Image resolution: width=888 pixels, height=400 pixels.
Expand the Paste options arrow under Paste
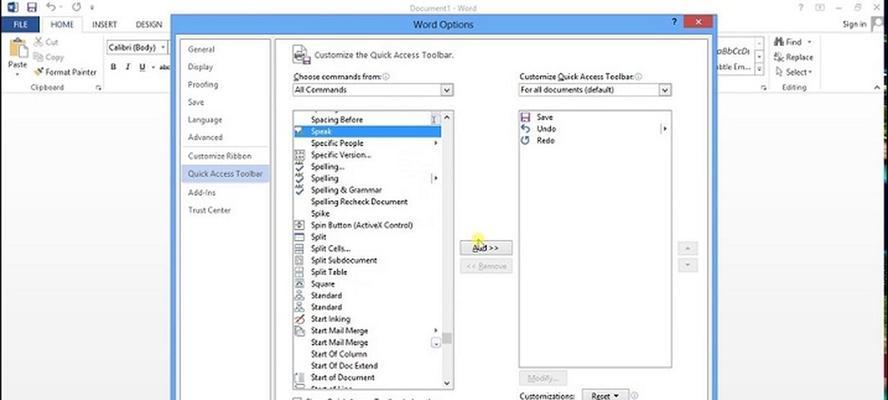18,75
